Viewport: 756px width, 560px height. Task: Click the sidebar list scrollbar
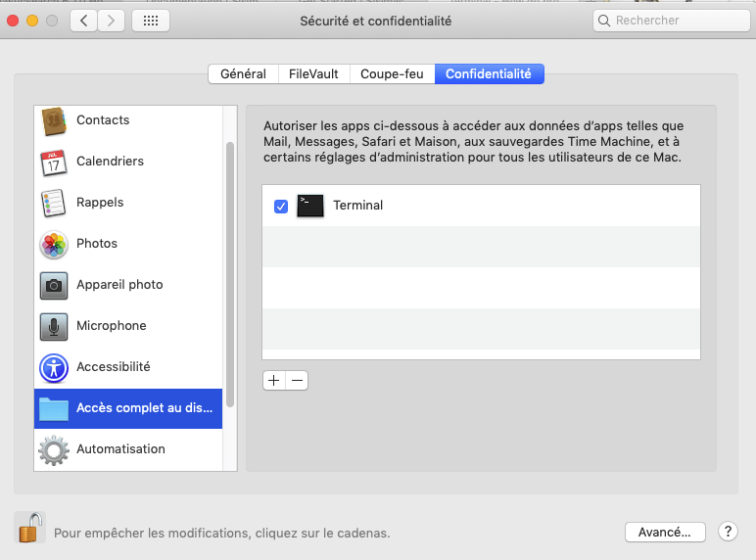pyautogui.click(x=230, y=274)
